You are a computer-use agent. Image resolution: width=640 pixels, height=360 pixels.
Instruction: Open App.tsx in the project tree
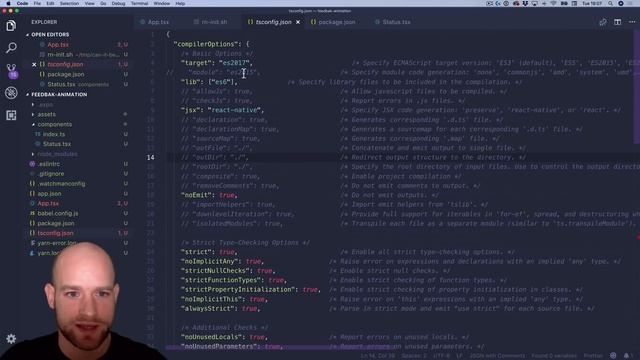pos(48,204)
